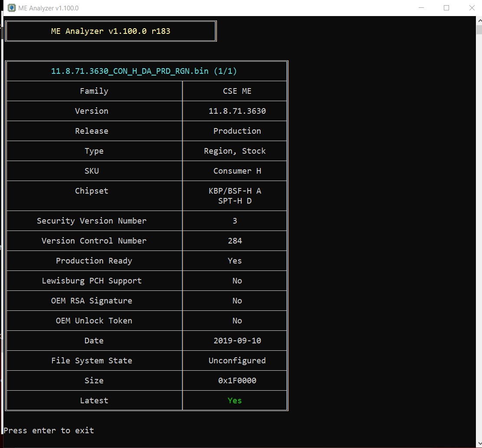
Task: Click the Family row label
Action: [x=94, y=91]
